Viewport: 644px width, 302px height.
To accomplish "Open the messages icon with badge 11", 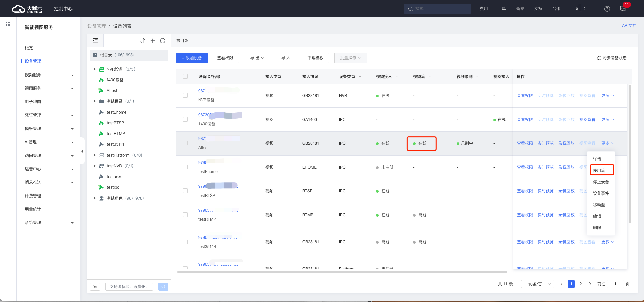I will tap(623, 9).
